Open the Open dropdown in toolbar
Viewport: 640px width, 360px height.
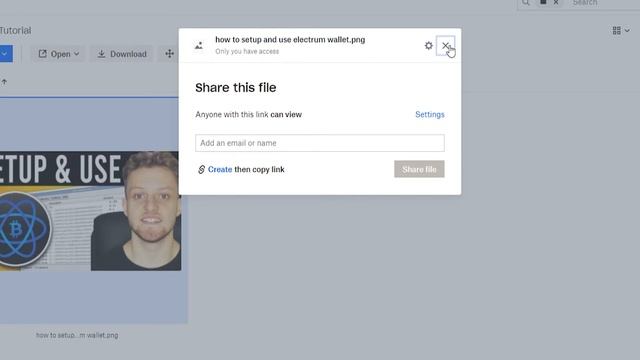coord(59,54)
